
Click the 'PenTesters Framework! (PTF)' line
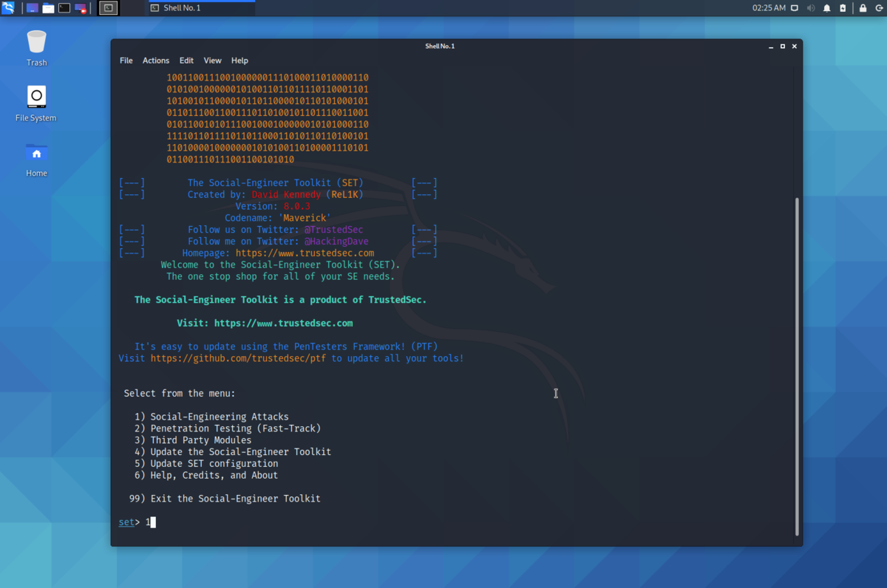[x=286, y=346]
